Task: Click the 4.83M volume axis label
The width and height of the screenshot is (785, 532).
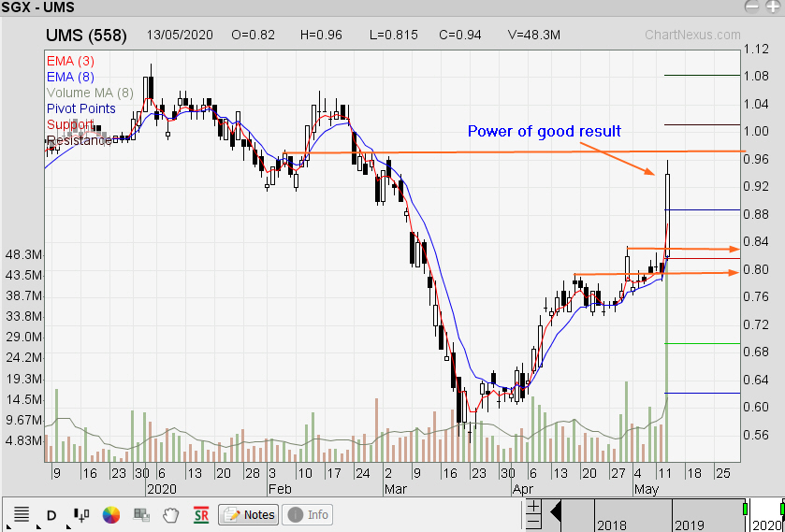Action: point(23,440)
